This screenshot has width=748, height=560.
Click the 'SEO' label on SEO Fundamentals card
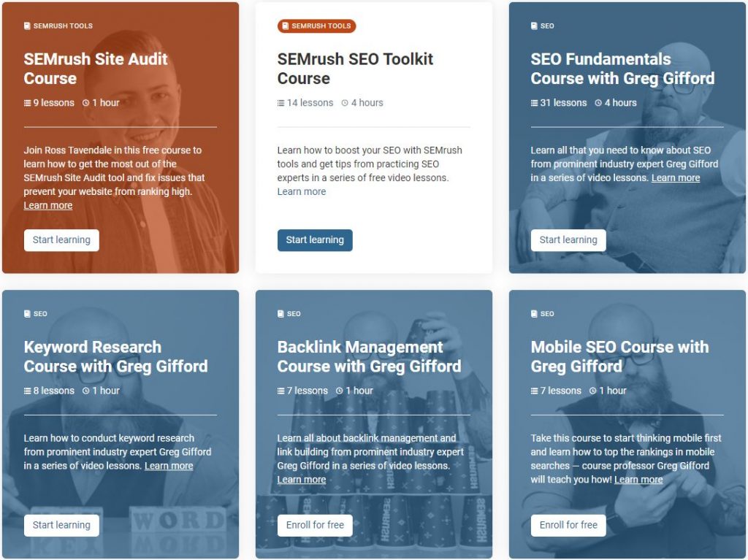point(547,26)
